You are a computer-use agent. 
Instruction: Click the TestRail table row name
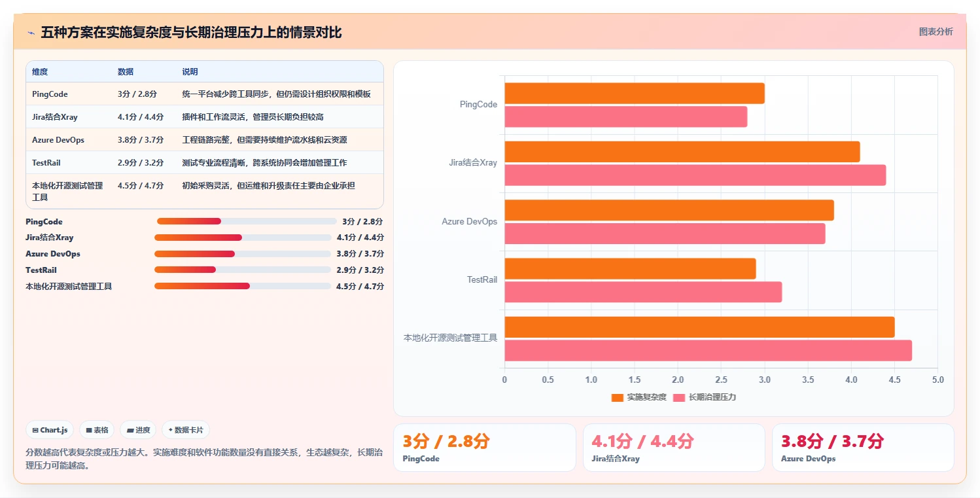coord(46,163)
